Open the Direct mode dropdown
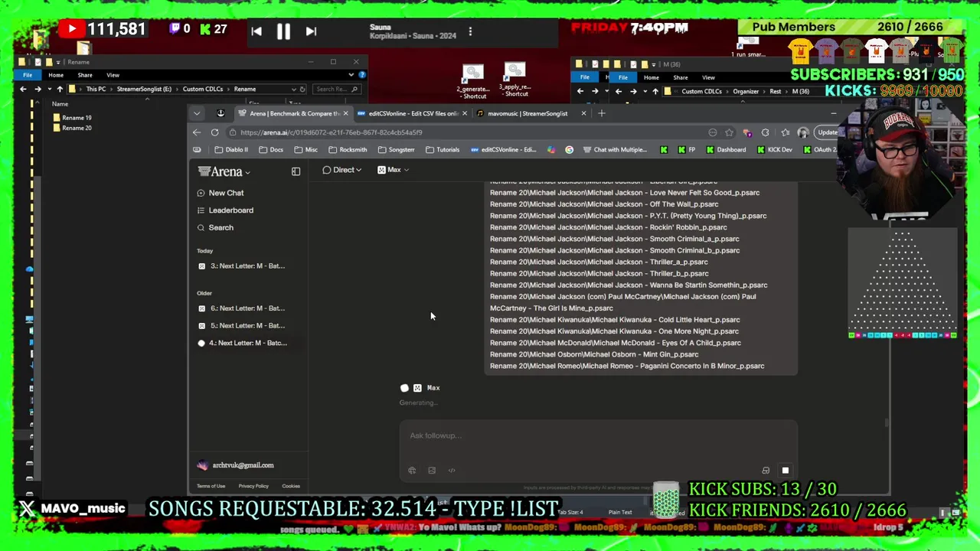This screenshot has width=980, height=551. click(x=341, y=170)
